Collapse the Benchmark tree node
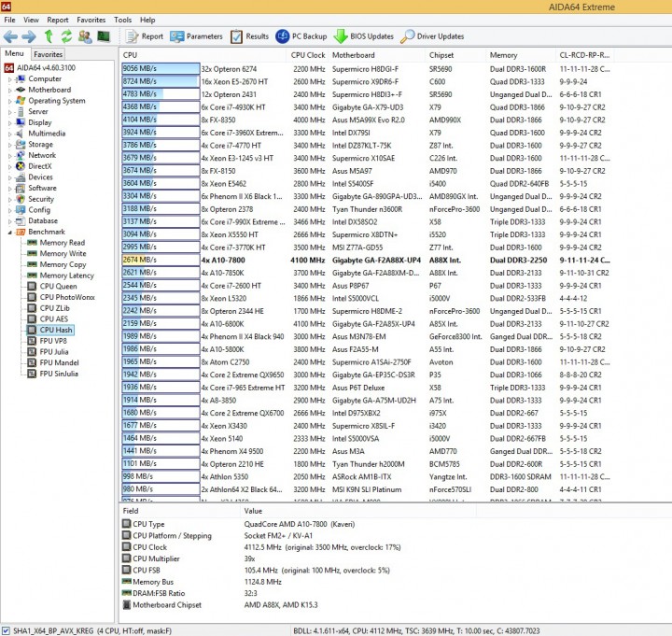 click(9, 232)
